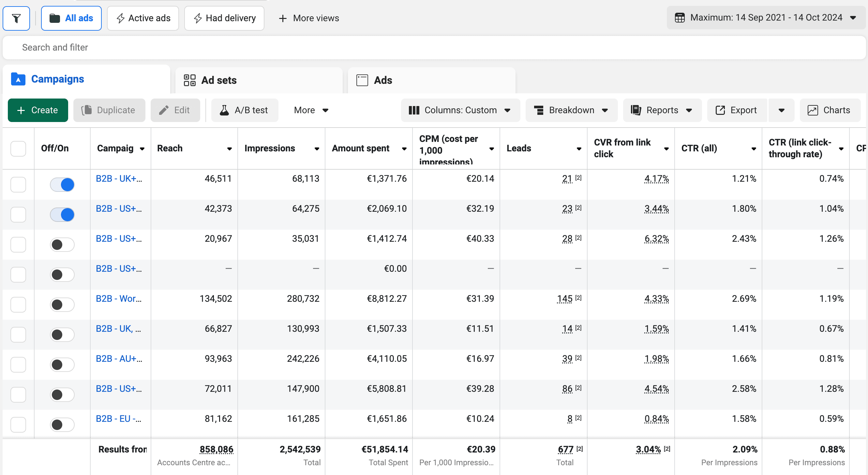Enable the B2B - EU campaign toggle
Screen dimensions: 868x475
click(x=62, y=424)
